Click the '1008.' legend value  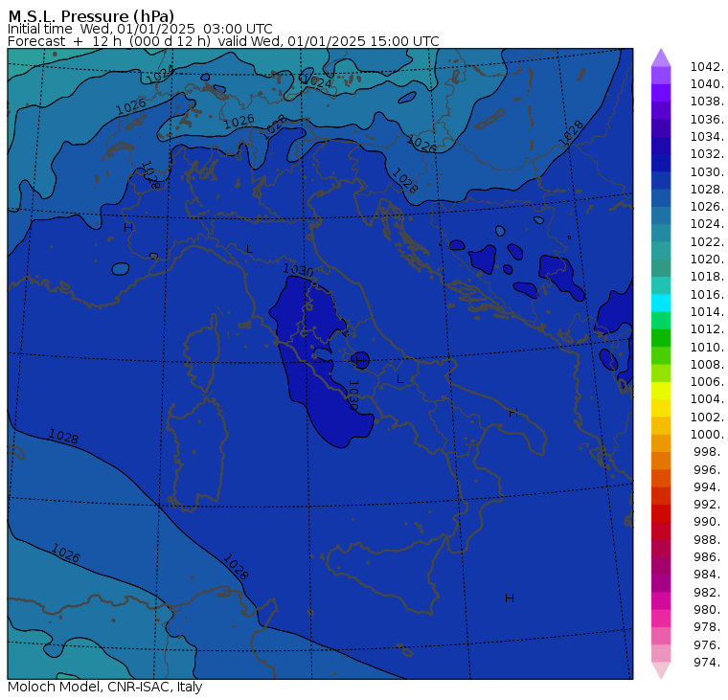(707, 364)
